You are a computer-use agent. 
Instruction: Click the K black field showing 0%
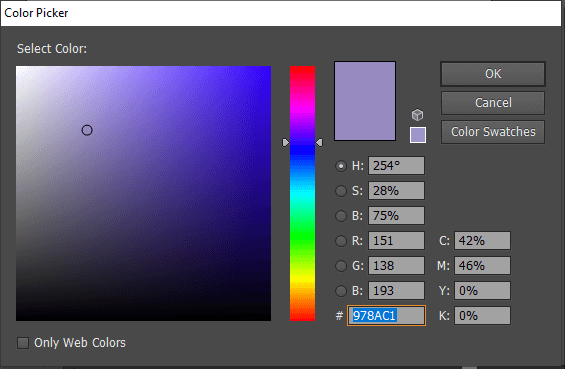click(482, 316)
